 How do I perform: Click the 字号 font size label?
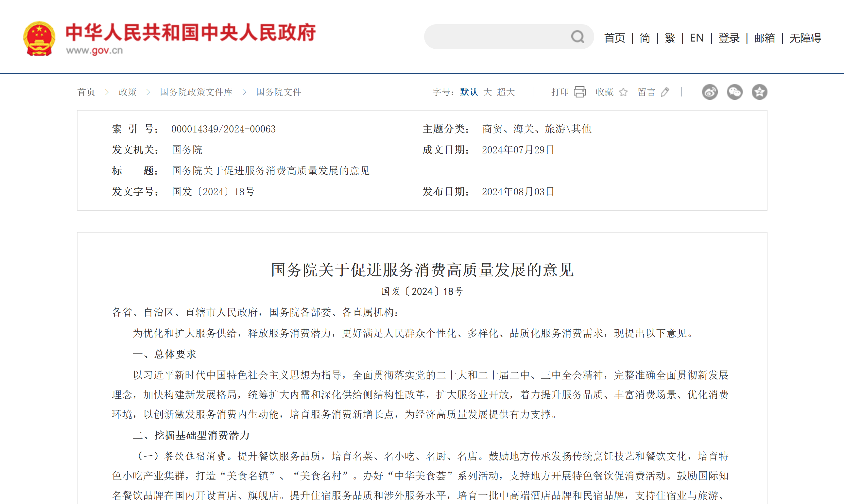[443, 92]
